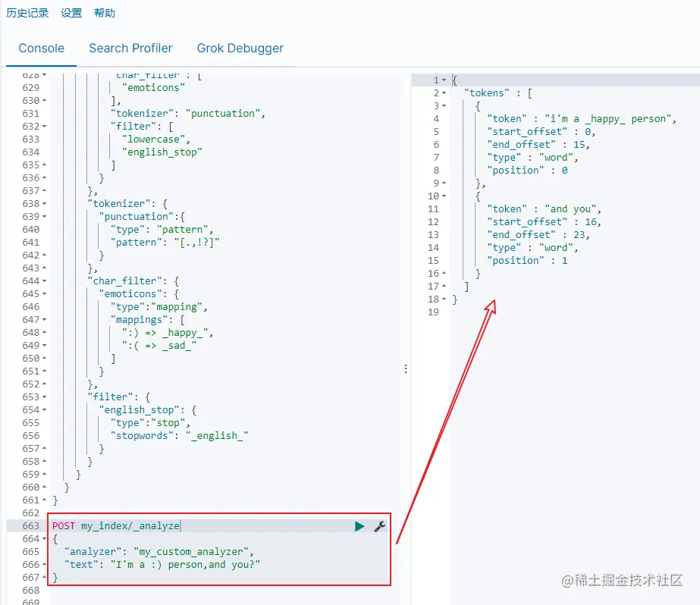Click the "position" : 0 line

(x=527, y=171)
